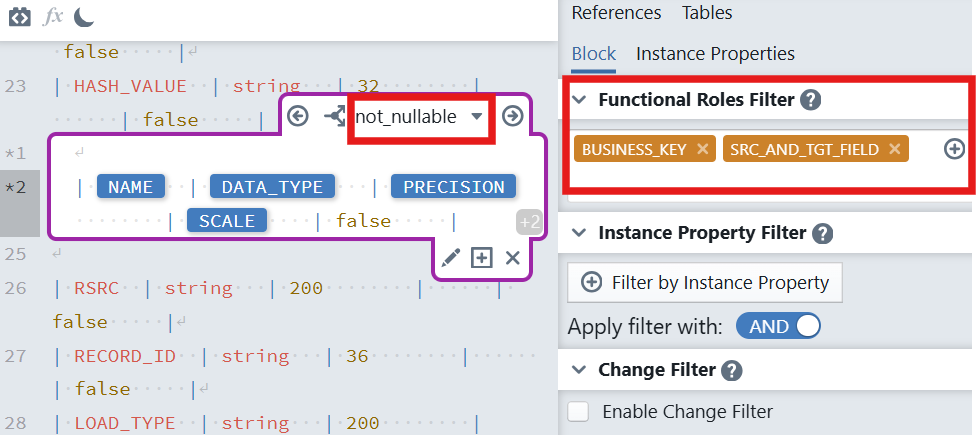Open the Tables tab
976x435 pixels.
click(707, 13)
